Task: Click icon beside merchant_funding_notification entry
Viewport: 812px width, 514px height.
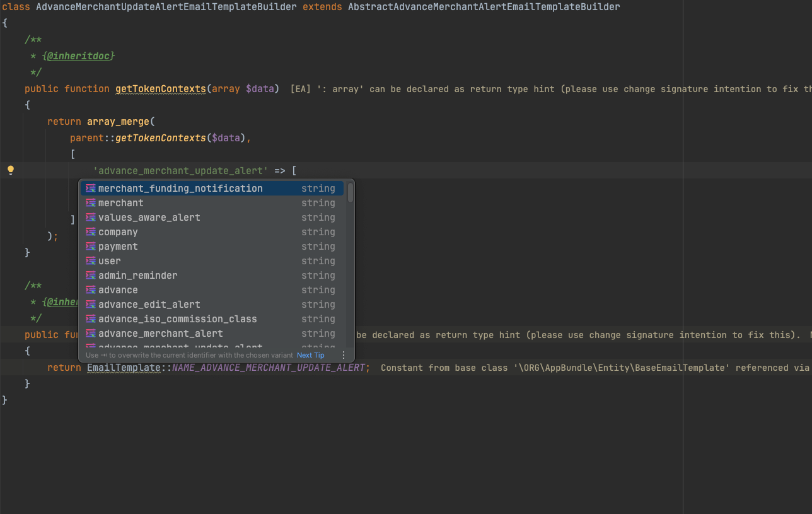Action: coord(91,189)
